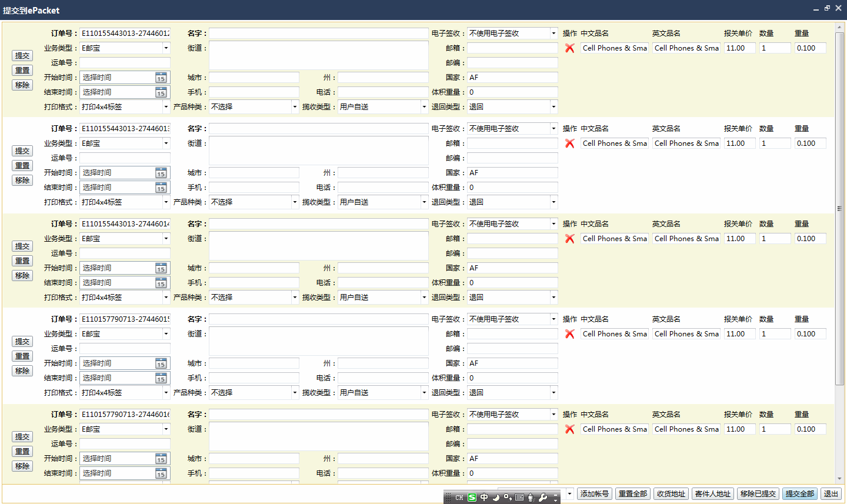
Task: Click the moon icon in the IME bar
Action: pos(495,498)
